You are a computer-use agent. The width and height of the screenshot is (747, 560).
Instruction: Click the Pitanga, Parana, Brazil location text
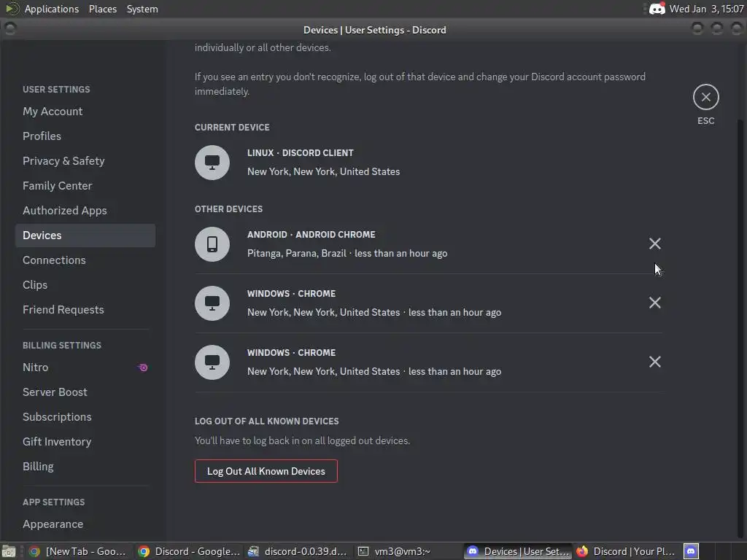[x=296, y=253]
